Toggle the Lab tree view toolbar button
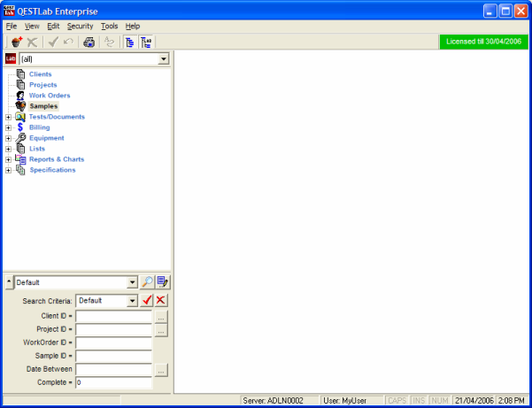The image size is (532, 408). 146,42
